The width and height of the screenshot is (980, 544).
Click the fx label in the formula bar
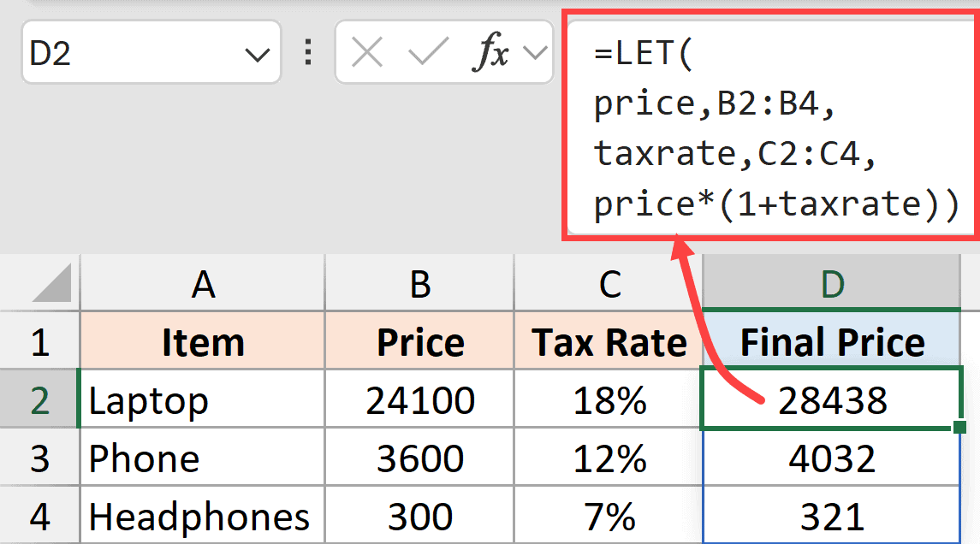click(x=491, y=52)
